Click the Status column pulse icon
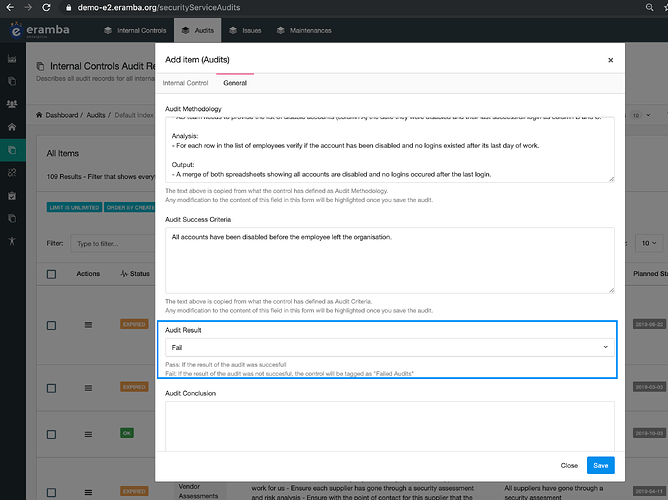The width and height of the screenshot is (668, 500). pos(124,274)
